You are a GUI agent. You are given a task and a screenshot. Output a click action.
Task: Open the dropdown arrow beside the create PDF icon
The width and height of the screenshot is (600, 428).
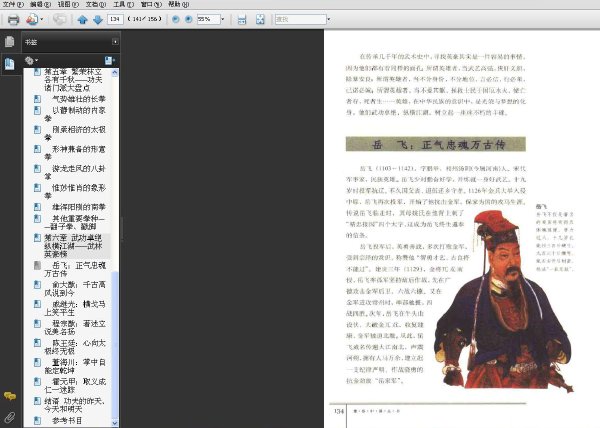(42, 19)
